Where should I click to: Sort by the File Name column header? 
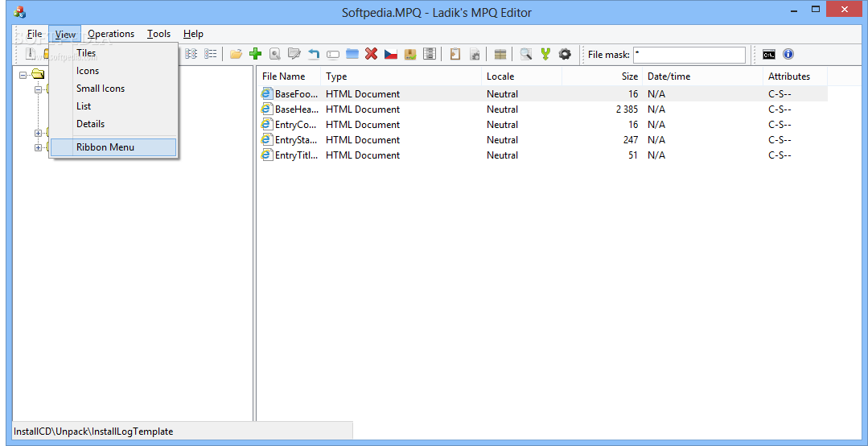coord(289,76)
